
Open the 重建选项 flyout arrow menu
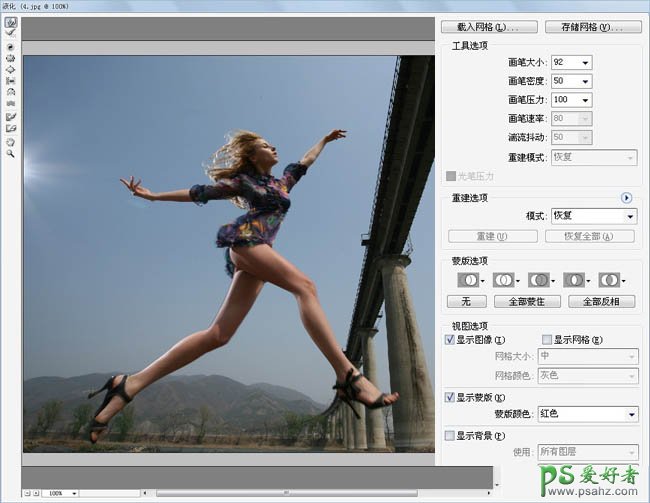click(627, 198)
